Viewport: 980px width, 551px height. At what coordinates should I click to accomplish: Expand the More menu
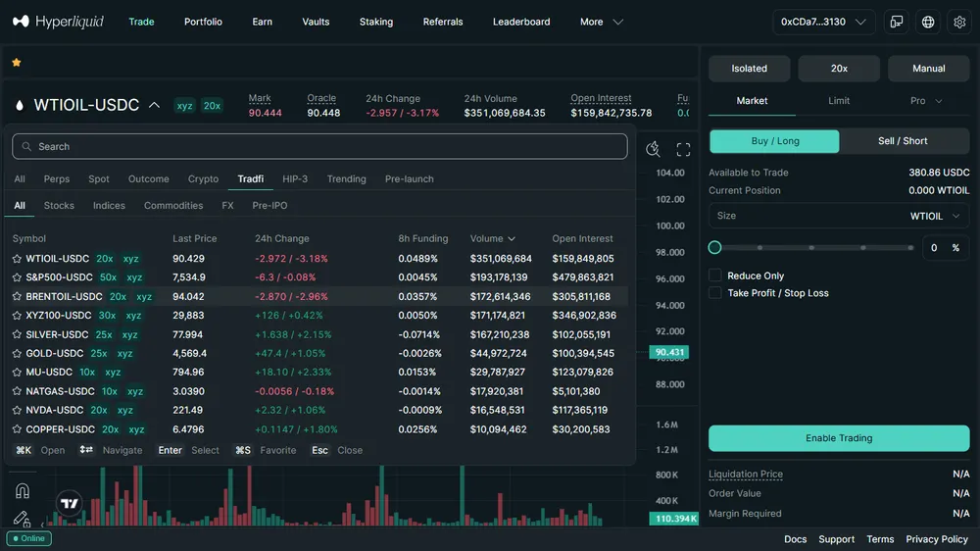tap(602, 22)
